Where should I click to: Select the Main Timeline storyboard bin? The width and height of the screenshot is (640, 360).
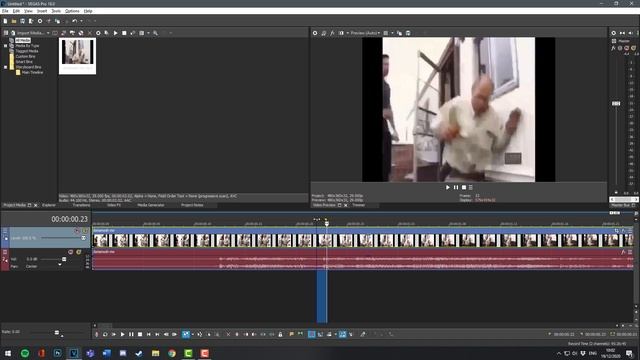(32, 72)
